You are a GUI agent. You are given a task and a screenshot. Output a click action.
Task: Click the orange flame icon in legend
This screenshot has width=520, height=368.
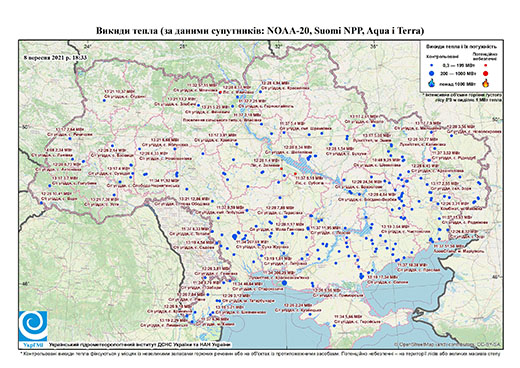[486, 83]
